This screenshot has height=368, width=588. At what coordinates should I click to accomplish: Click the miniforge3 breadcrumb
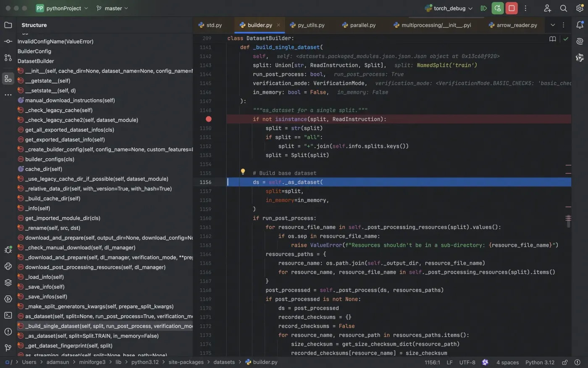point(92,362)
